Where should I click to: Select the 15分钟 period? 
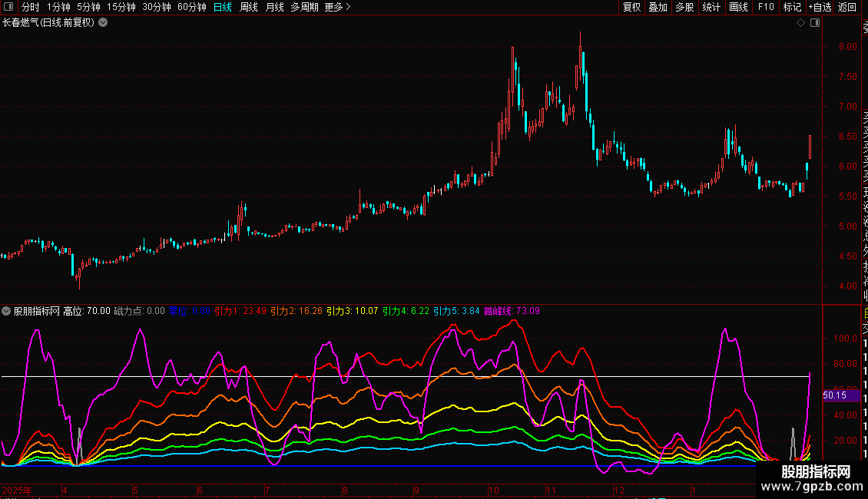(121, 7)
